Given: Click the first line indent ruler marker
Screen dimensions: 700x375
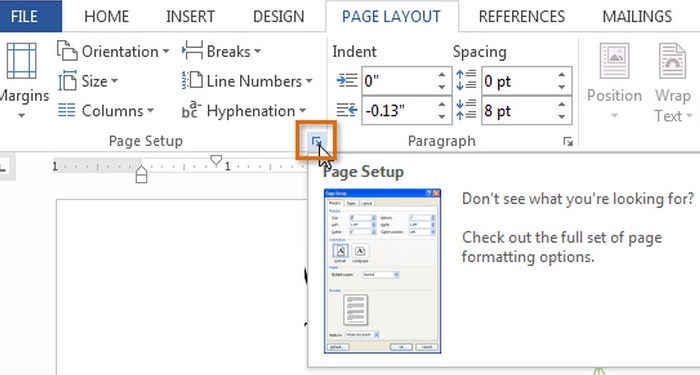Looking at the screenshot, I should pyautogui.click(x=216, y=160).
